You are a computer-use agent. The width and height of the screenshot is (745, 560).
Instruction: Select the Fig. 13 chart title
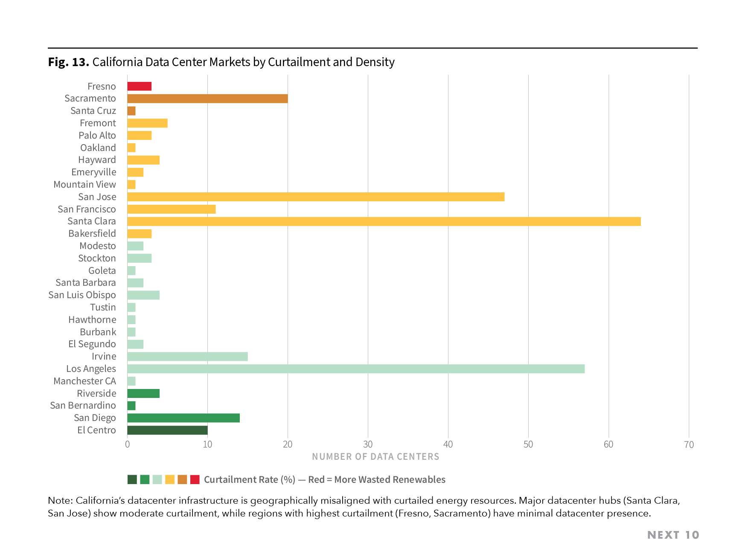tap(222, 62)
